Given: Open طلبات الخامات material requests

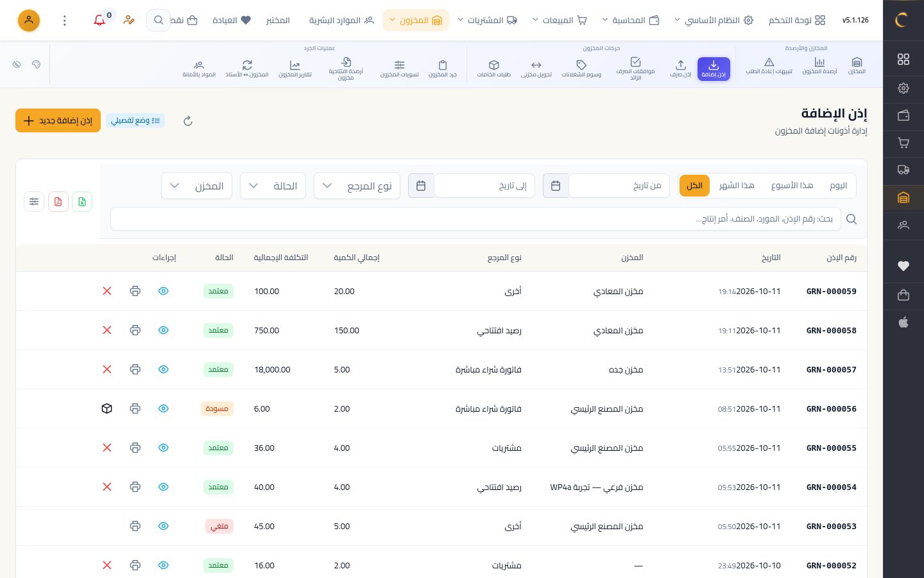Looking at the screenshot, I should tap(493, 69).
